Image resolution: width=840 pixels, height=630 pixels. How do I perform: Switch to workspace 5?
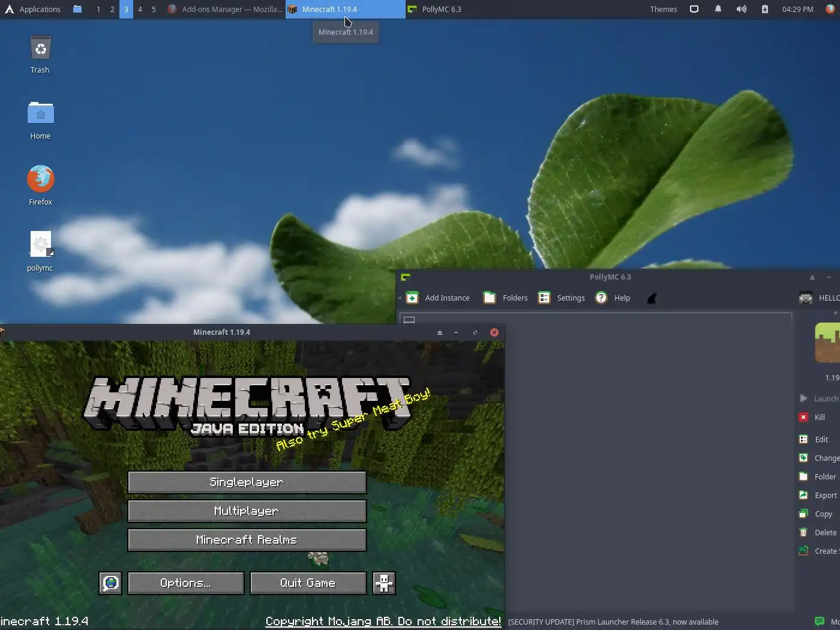pyautogui.click(x=154, y=9)
